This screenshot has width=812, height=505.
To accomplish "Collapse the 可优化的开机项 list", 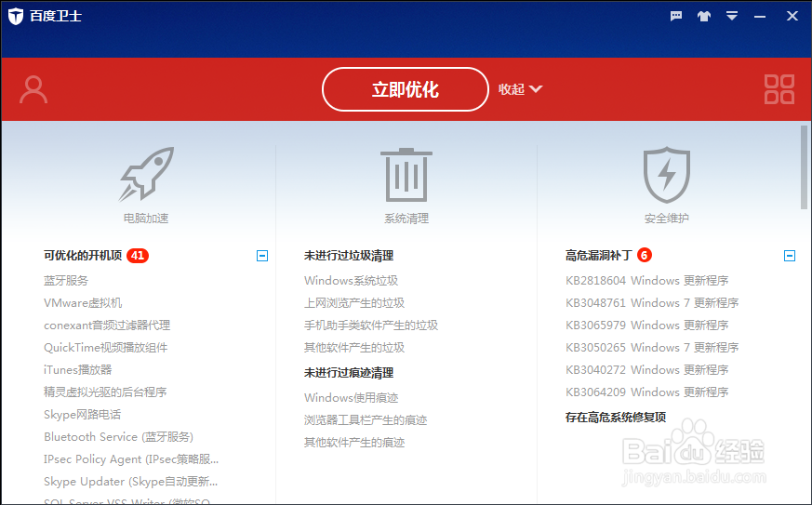I will click(262, 256).
